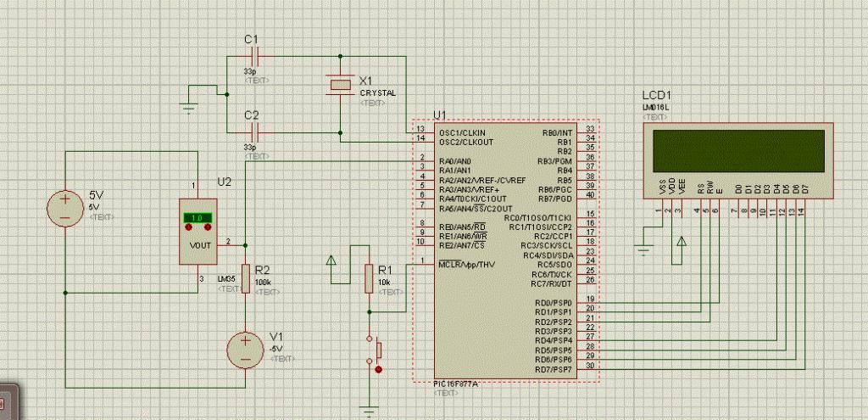Click the LCD1 green display screen
The image size is (868, 420).
pyautogui.click(x=738, y=151)
